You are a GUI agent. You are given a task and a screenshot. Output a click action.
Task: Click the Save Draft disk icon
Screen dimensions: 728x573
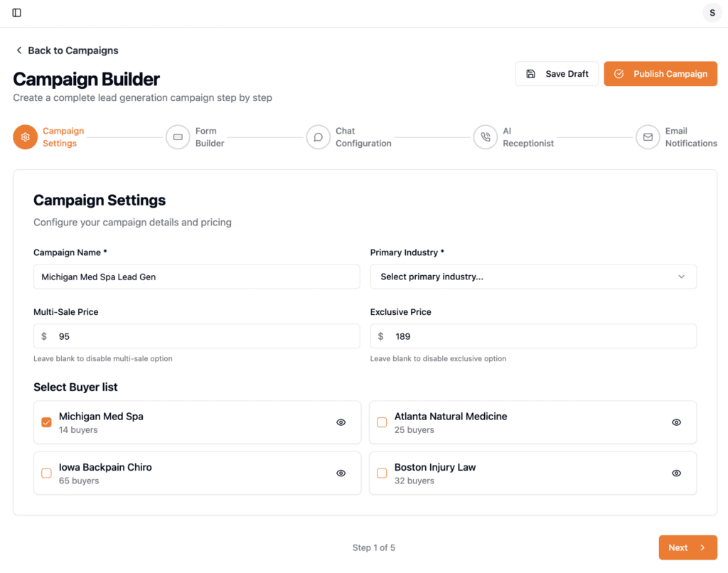tap(530, 73)
